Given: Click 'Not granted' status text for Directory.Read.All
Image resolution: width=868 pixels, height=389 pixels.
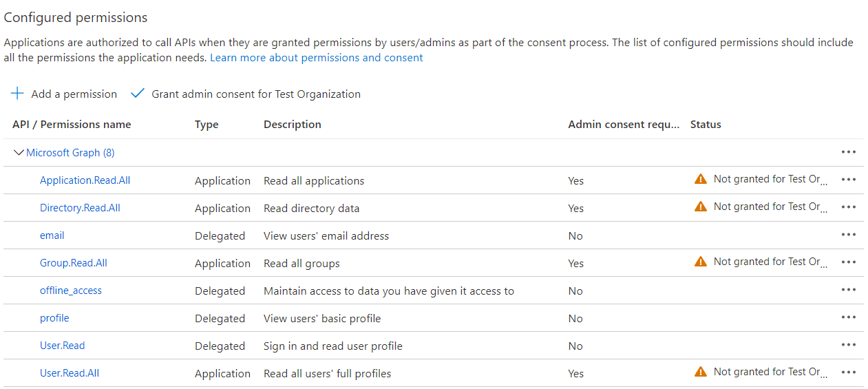Looking at the screenshot, I should 770,207.
